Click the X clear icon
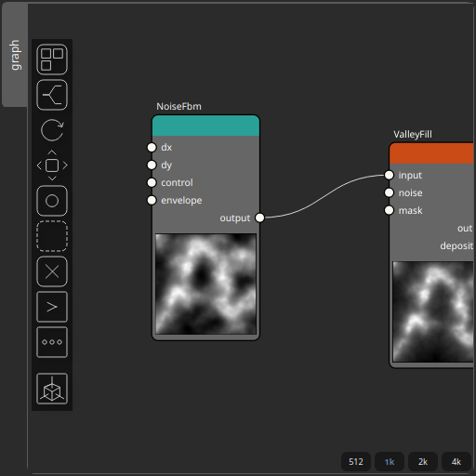This screenshot has height=476, width=476. [52, 271]
